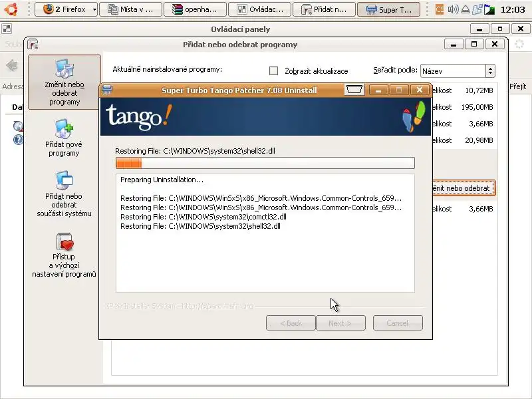Click the tango! logo banner
Viewport: 532px width, 399px height.
tap(139, 116)
